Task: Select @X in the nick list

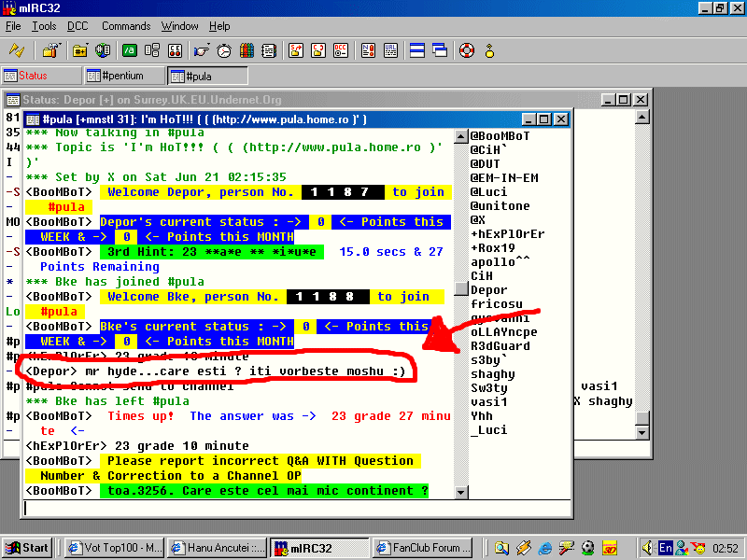Action: pos(478,220)
